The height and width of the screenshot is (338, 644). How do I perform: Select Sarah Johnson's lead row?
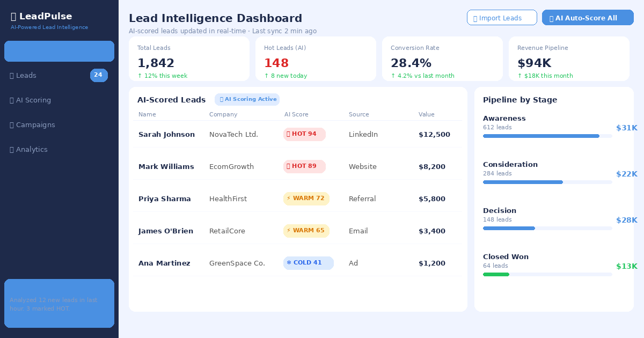(298, 134)
